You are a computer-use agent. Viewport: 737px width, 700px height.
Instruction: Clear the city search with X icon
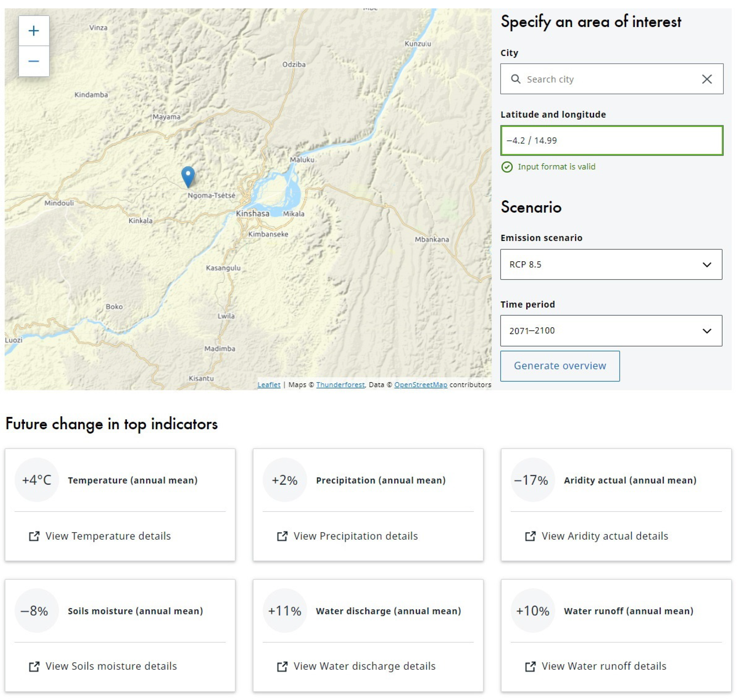[x=706, y=79]
